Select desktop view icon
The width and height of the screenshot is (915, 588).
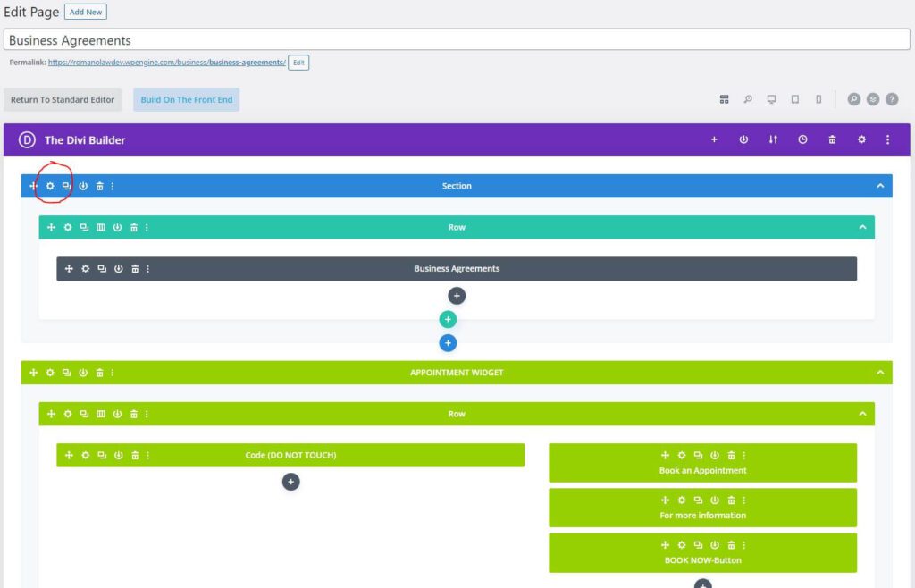pyautogui.click(x=771, y=100)
